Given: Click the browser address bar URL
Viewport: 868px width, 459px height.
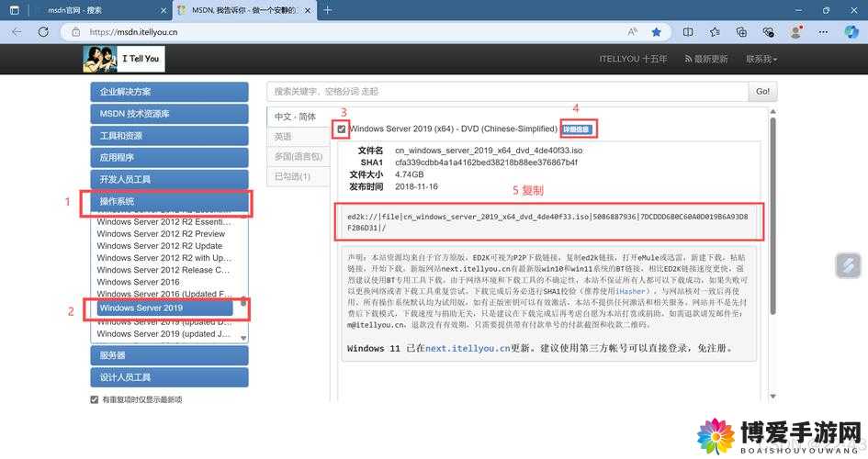Looking at the screenshot, I should [133, 32].
